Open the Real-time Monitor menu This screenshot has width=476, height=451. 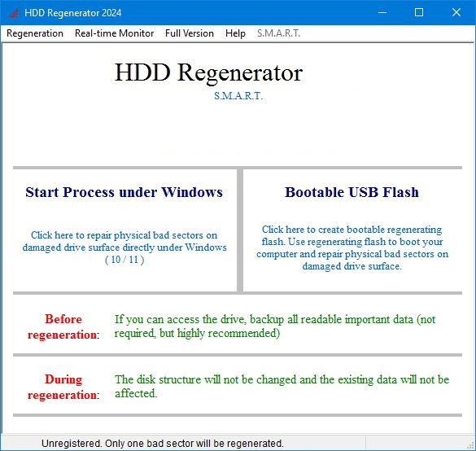115,33
